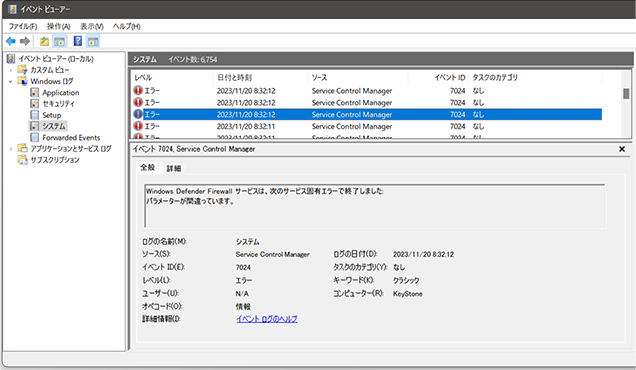Click the event list vertical scrollbar thumb
The height and width of the screenshot is (370, 636).
tap(626, 94)
